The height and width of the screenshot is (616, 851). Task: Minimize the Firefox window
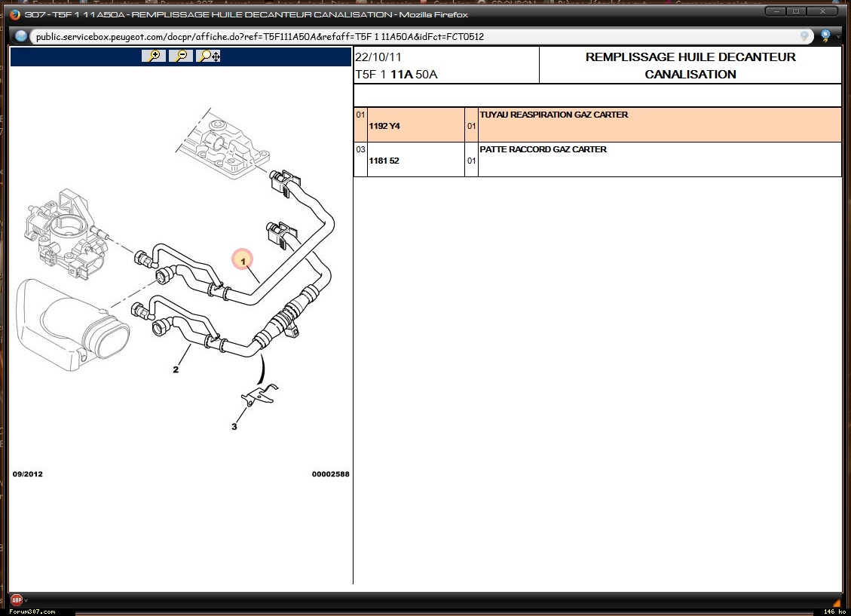pyautogui.click(x=776, y=12)
